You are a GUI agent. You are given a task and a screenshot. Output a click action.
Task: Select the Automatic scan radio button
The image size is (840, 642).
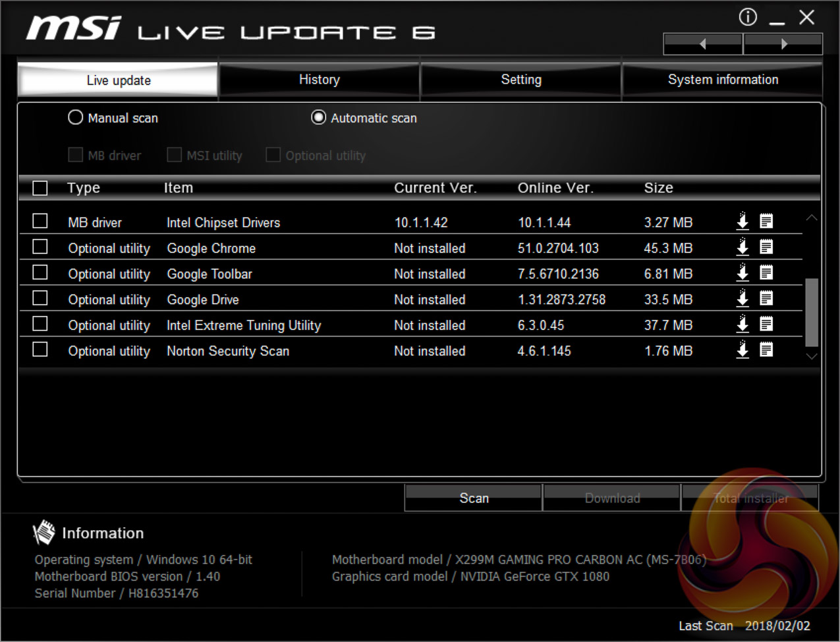[318, 117]
